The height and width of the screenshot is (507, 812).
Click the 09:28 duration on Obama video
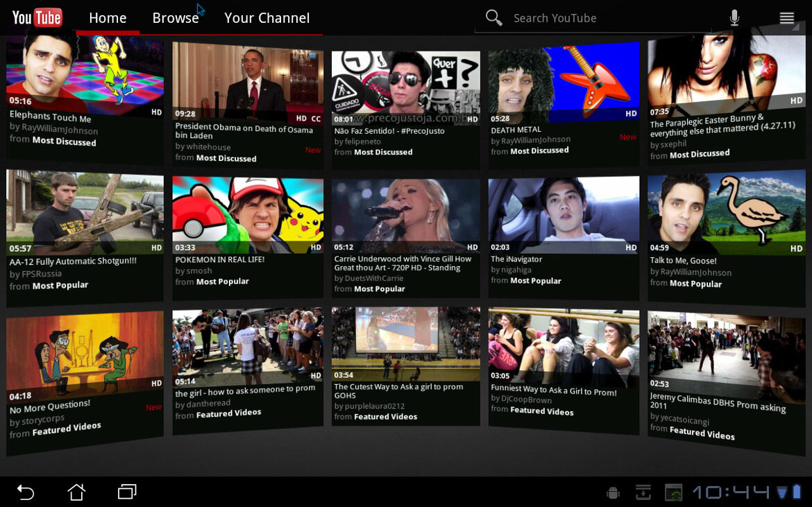tap(185, 113)
